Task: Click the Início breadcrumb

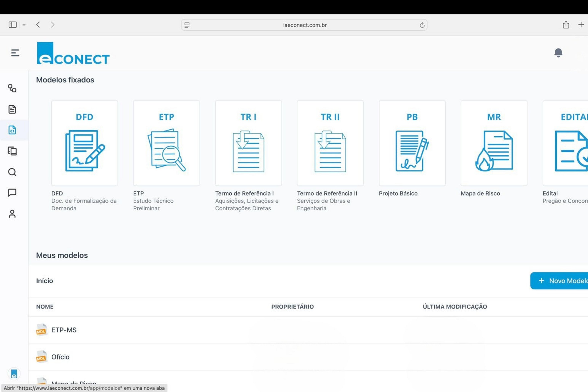Action: click(x=44, y=281)
